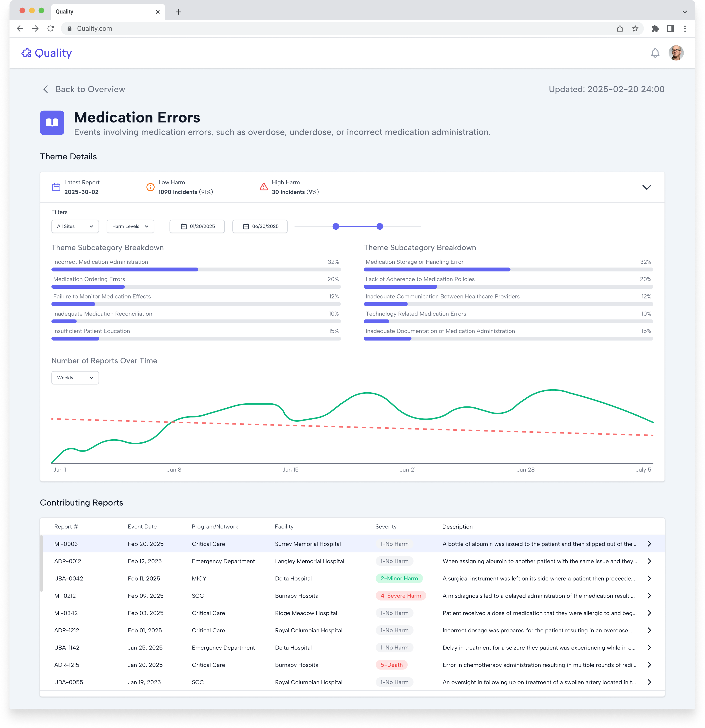Click the share page icon

click(x=620, y=29)
